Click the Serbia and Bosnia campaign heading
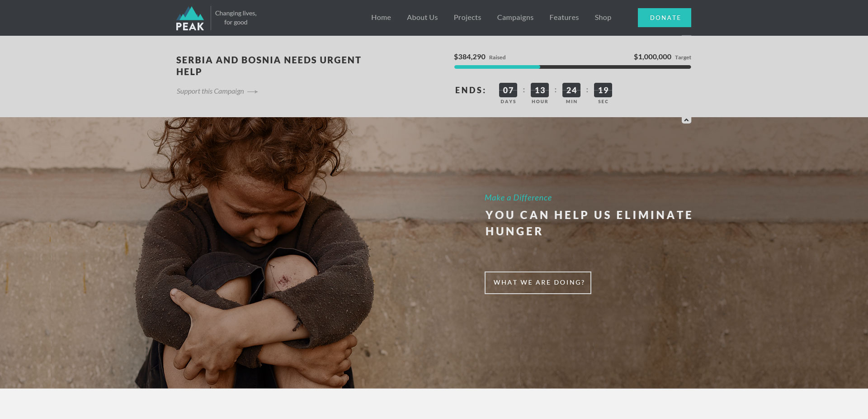 pos(269,66)
